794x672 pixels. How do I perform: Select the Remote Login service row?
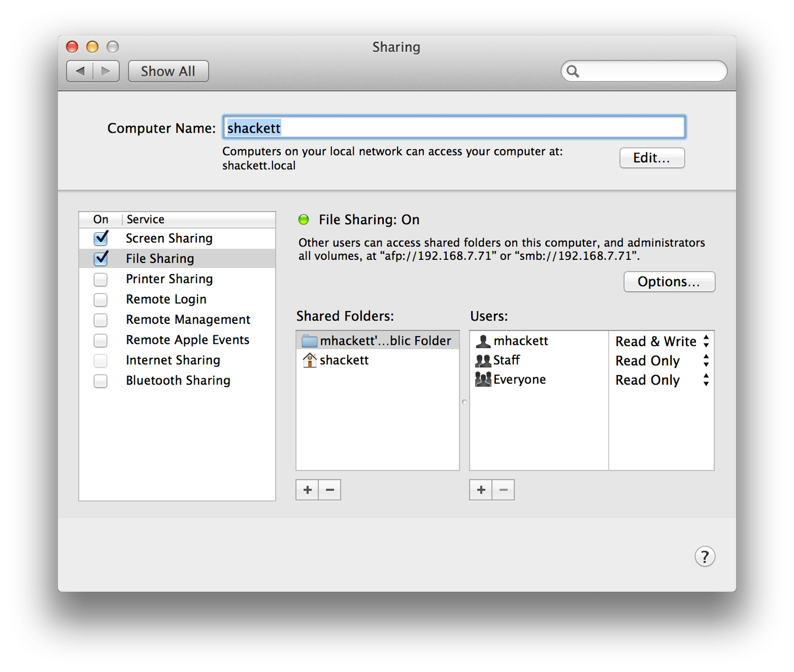tap(177, 299)
